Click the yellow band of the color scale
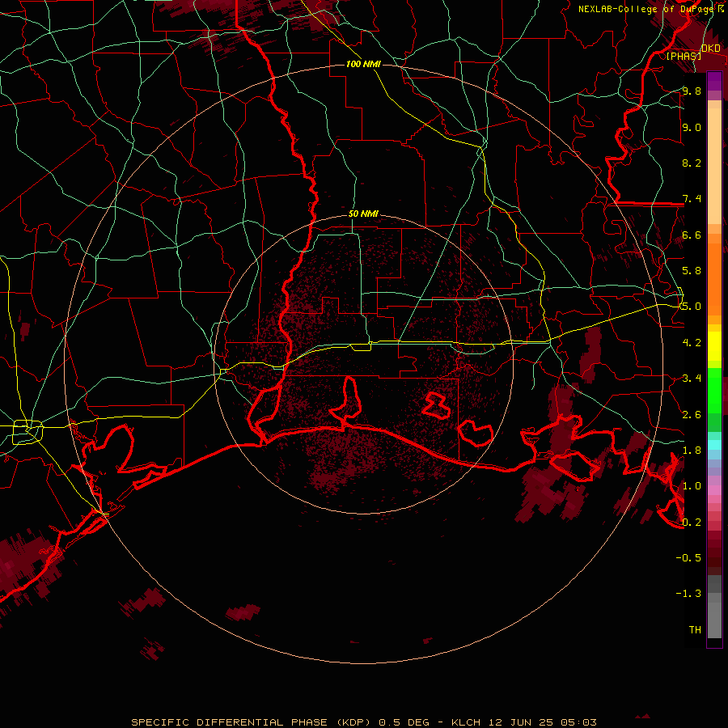Image resolution: width=728 pixels, height=728 pixels. pyautogui.click(x=714, y=346)
